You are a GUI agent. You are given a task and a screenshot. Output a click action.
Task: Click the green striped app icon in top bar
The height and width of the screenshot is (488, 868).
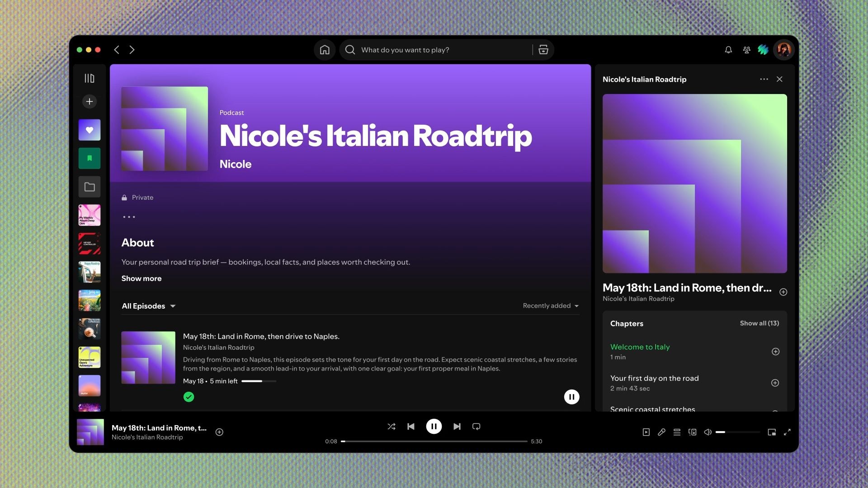(x=763, y=50)
